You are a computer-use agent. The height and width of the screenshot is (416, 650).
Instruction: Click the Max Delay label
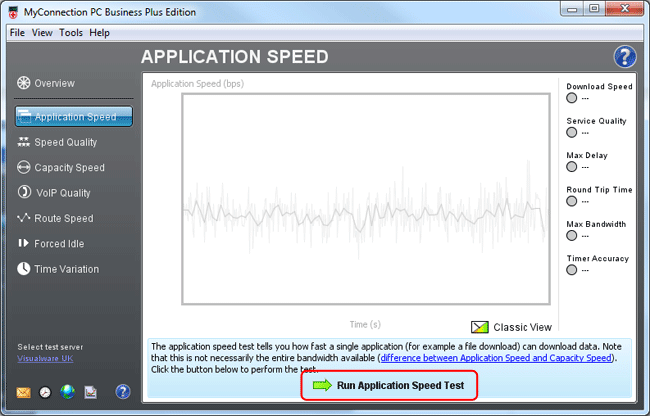point(587,155)
